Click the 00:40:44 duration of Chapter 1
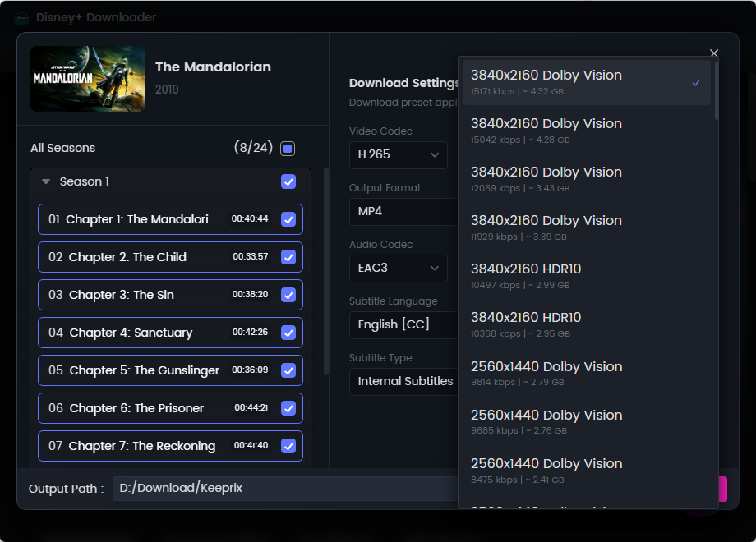756x542 pixels. 250,218
